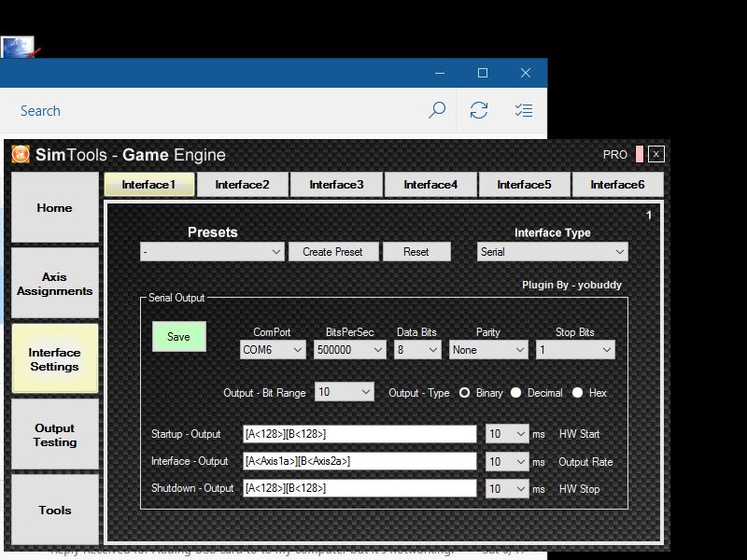Open the Presets dropdown
747x560 pixels.
point(213,252)
